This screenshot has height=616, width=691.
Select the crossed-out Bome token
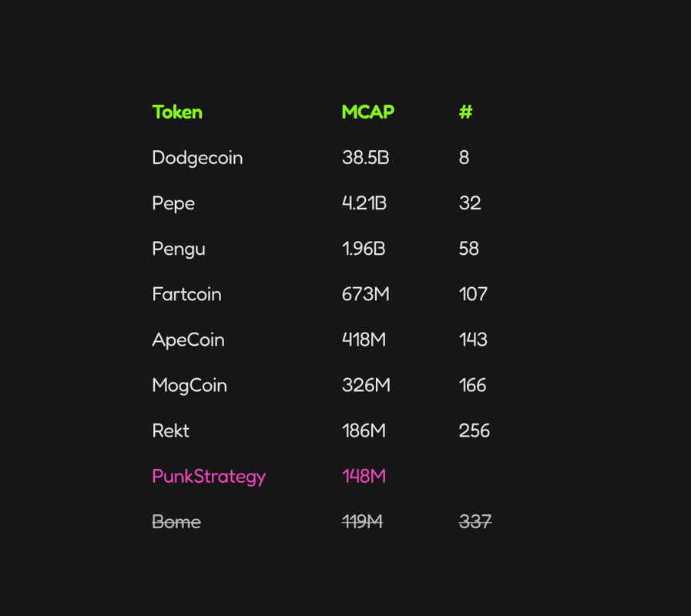[x=176, y=522]
